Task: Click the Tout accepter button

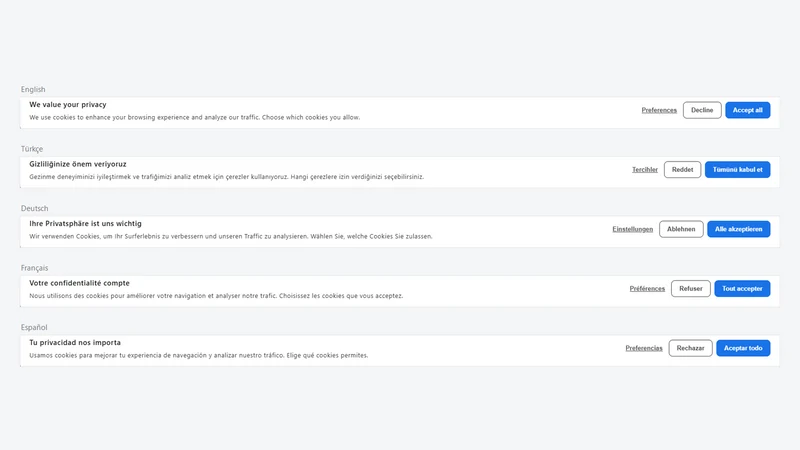Action: pos(742,289)
